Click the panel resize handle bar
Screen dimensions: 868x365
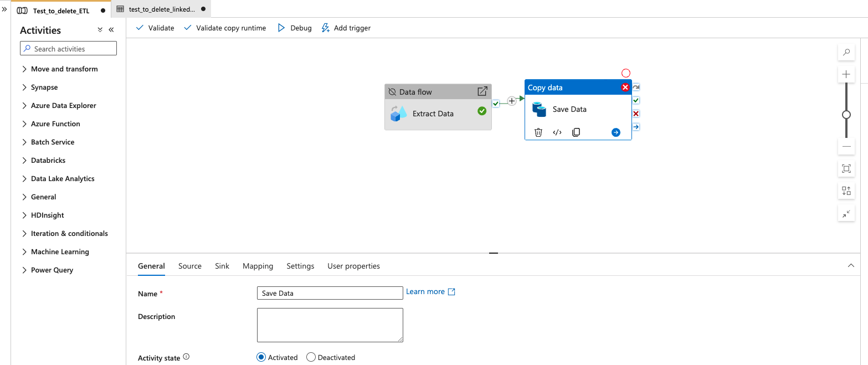coord(494,253)
